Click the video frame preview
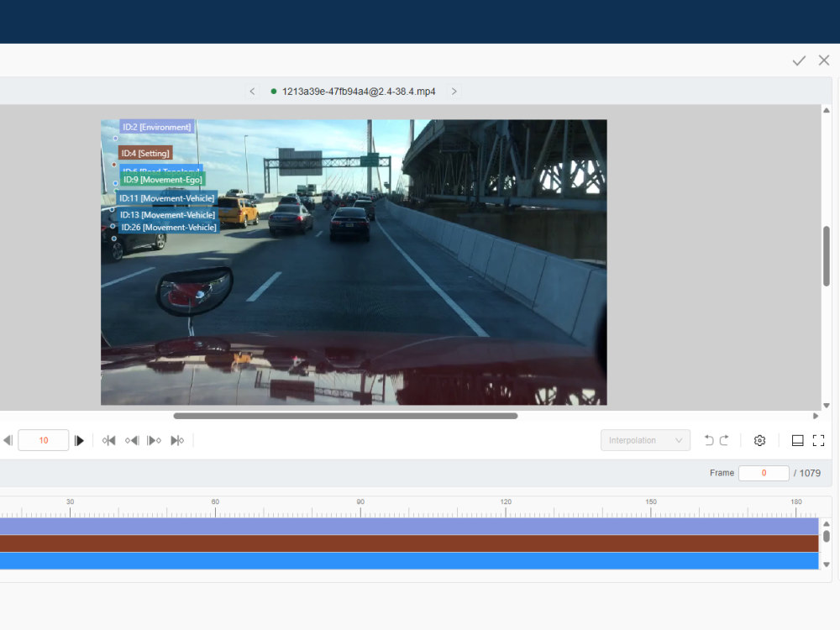Image resolution: width=840 pixels, height=630 pixels. pos(354,262)
